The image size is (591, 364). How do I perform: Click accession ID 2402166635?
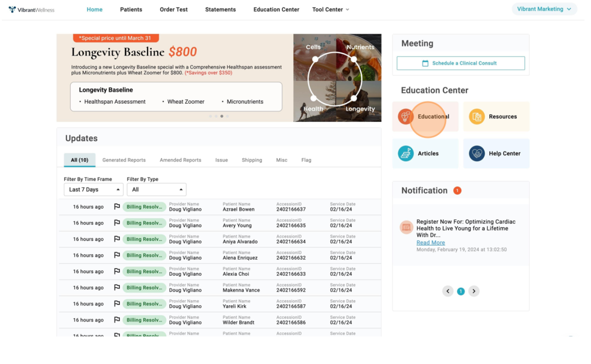pos(291,226)
